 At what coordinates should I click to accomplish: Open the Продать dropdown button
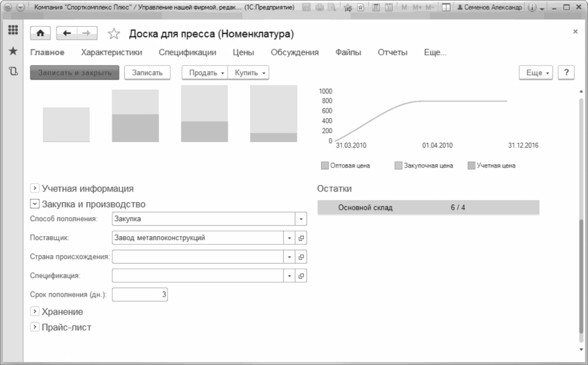(x=205, y=73)
